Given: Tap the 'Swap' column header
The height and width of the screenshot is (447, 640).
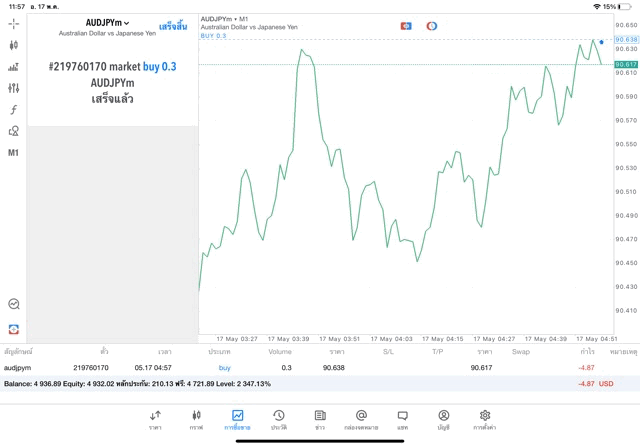Looking at the screenshot, I should (521, 351).
